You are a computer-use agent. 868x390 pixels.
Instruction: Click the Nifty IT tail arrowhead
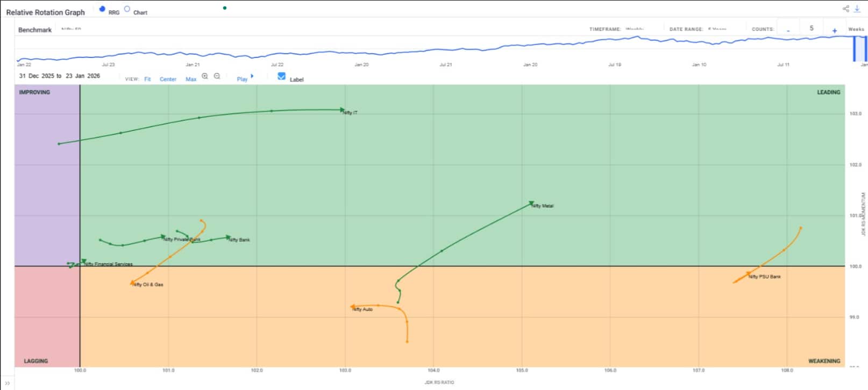point(342,110)
